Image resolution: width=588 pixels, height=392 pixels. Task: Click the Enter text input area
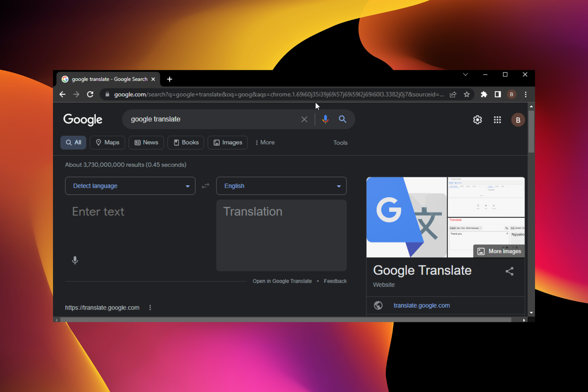point(130,236)
